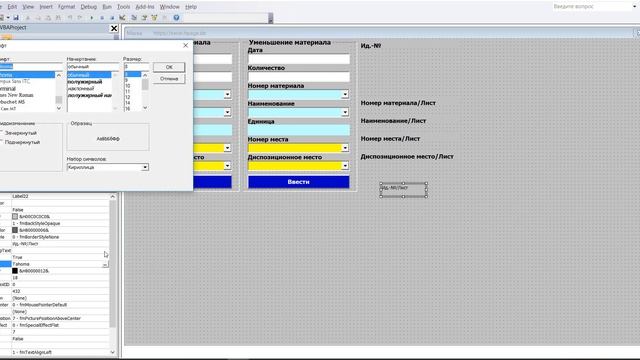Select the Номер материала/Лист label on form
Screen dimensions: 640x360
[x=398, y=103]
